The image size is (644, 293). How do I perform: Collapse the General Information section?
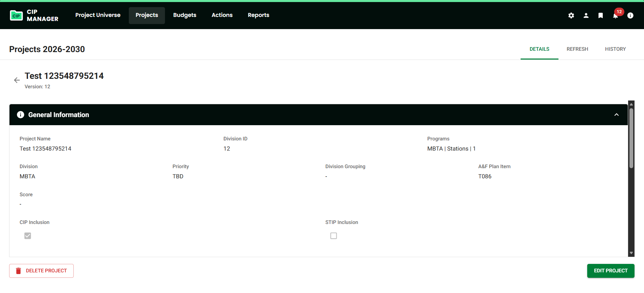(x=616, y=115)
